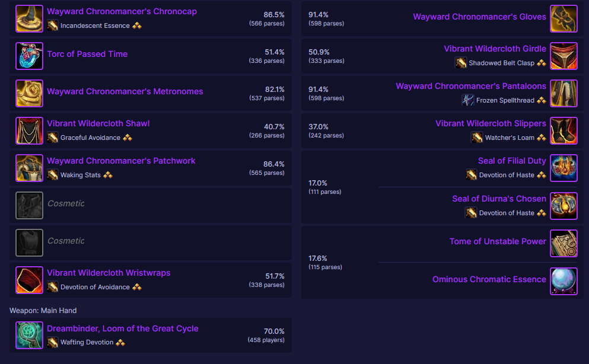Click the Ominous Chromatic Essence orb icon

click(x=563, y=280)
